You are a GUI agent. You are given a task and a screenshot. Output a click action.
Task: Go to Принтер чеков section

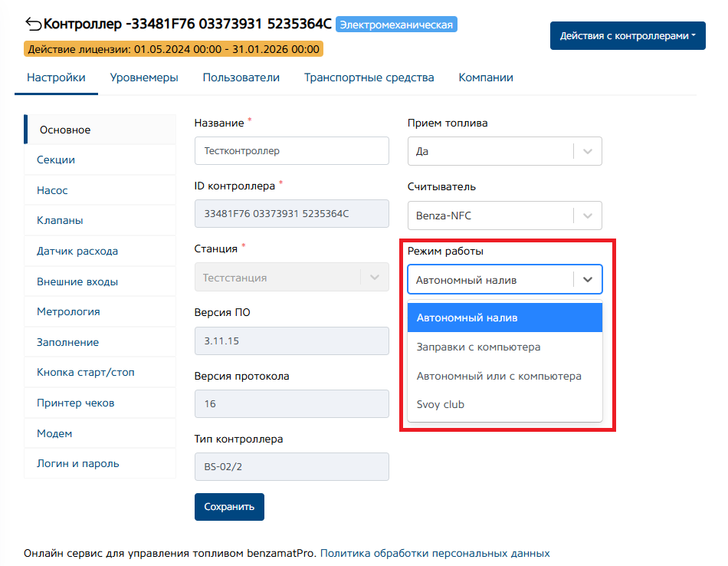76,403
